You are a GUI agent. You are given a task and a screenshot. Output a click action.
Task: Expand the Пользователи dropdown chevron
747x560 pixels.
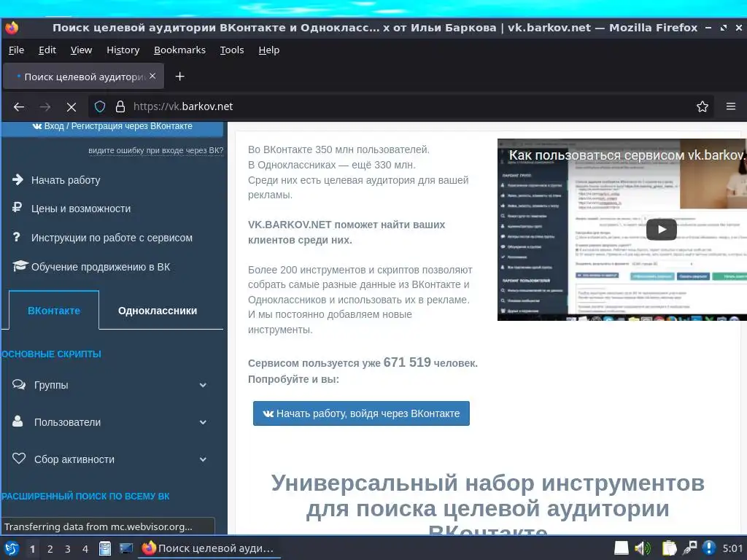[x=203, y=422]
